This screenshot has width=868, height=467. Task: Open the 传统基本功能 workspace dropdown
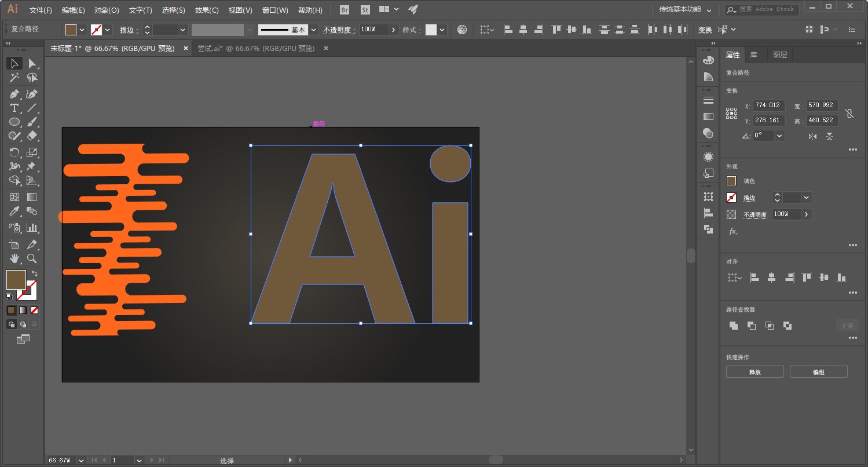(x=686, y=10)
